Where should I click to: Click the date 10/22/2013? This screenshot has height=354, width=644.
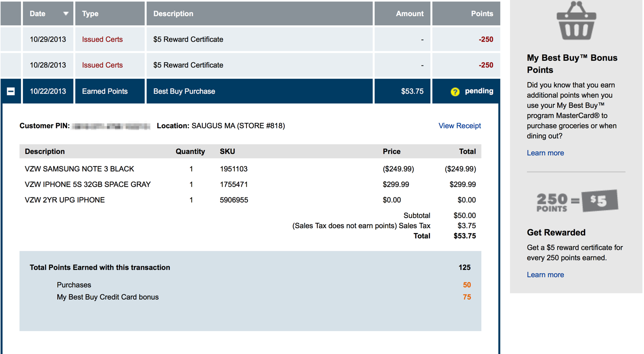48,91
